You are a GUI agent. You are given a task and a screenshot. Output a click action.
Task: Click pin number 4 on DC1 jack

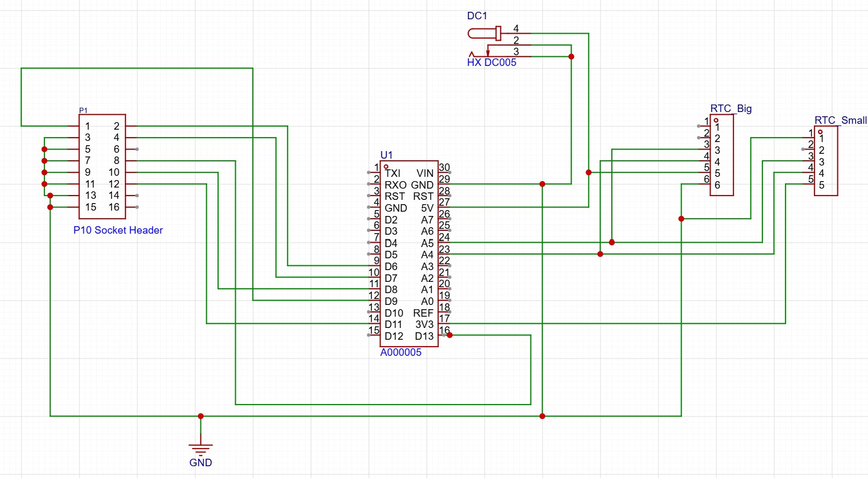click(516, 28)
